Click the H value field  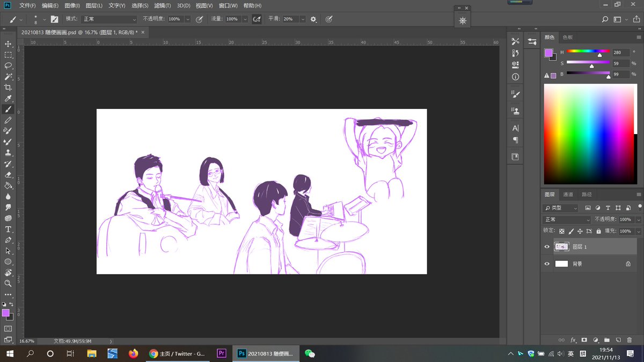[620, 53]
